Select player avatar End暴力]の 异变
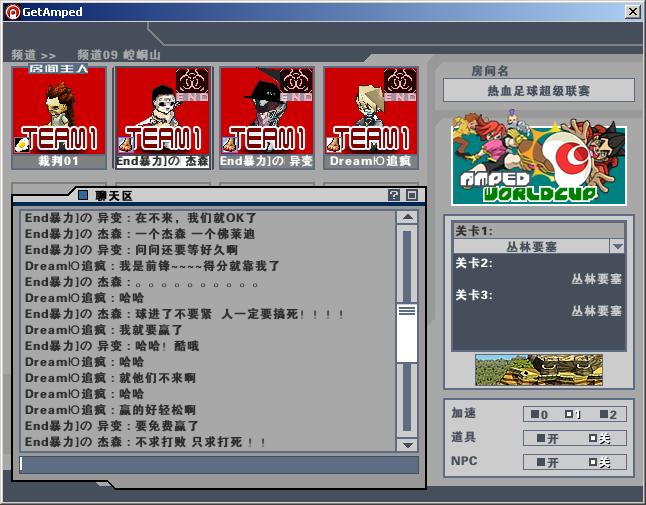The image size is (646, 505). 266,110
